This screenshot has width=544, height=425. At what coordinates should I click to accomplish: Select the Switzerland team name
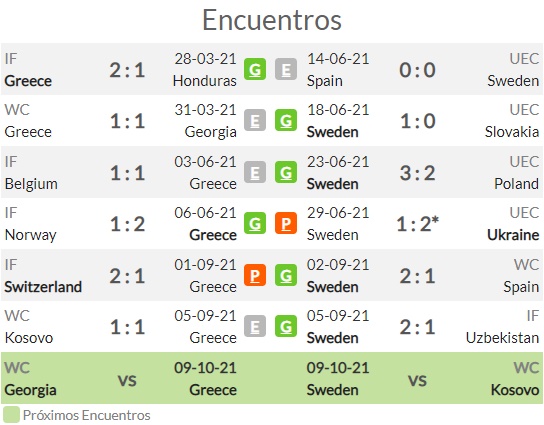tap(43, 287)
